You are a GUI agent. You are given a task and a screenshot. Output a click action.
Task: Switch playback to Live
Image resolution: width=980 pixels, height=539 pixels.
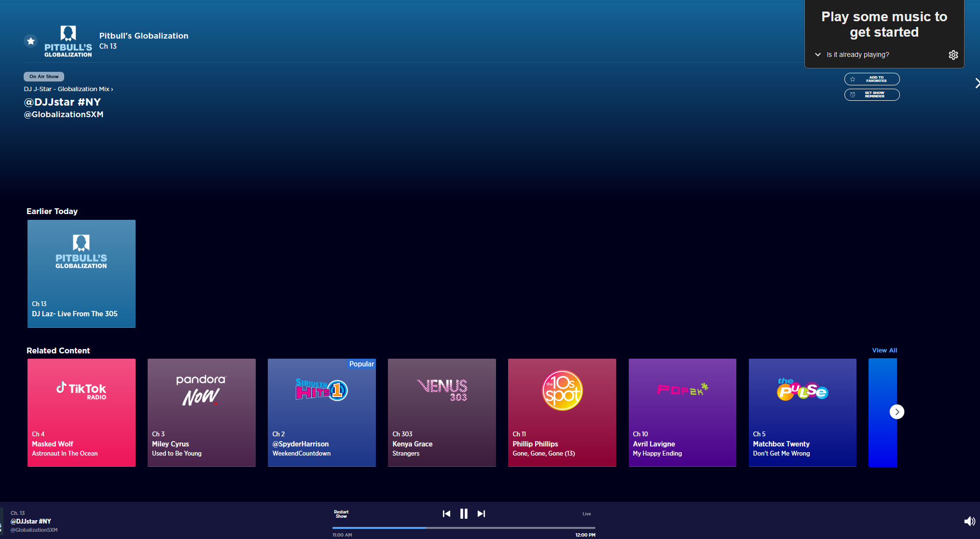tap(586, 513)
